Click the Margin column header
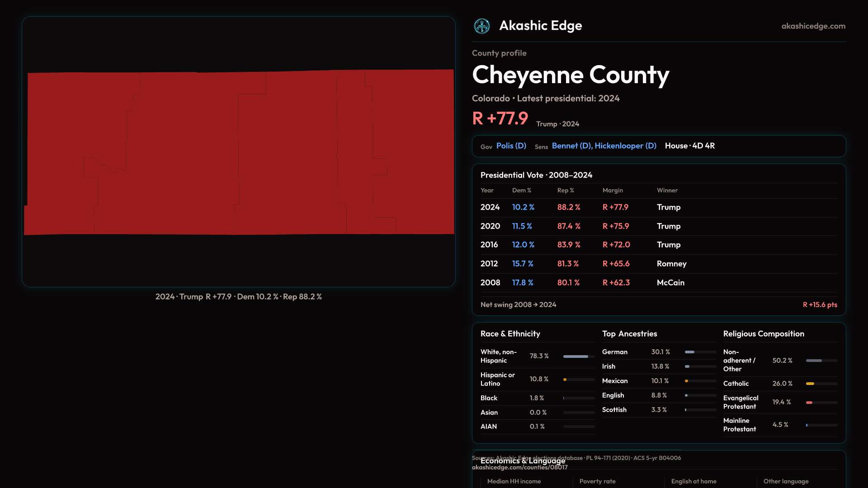The image size is (868, 488). click(613, 191)
